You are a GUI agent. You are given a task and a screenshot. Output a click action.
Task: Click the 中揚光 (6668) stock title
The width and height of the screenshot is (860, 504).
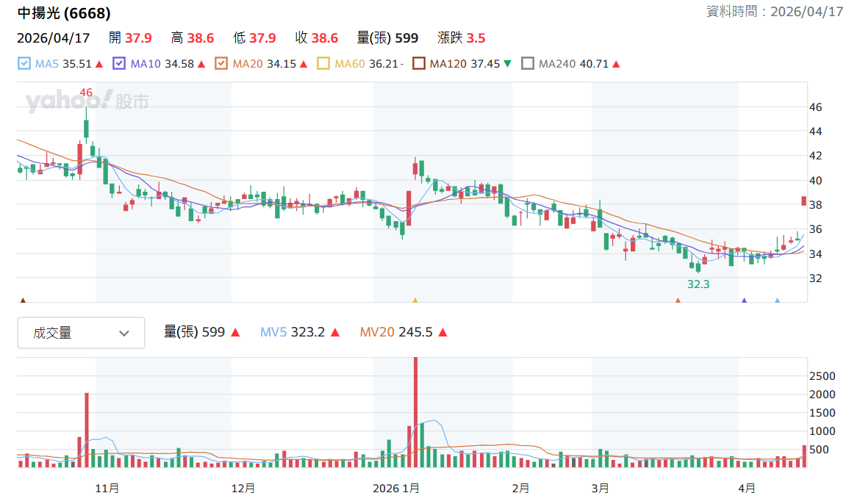point(64,12)
